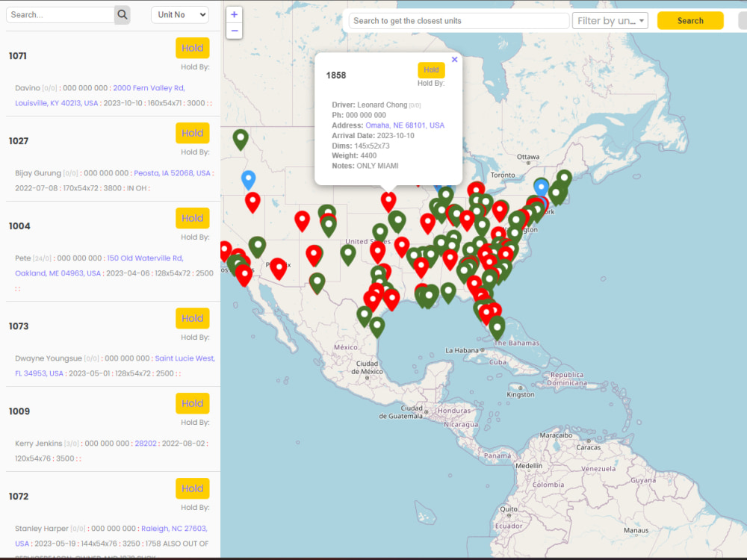
Task: Click the magnifier search icon
Action: (x=123, y=15)
